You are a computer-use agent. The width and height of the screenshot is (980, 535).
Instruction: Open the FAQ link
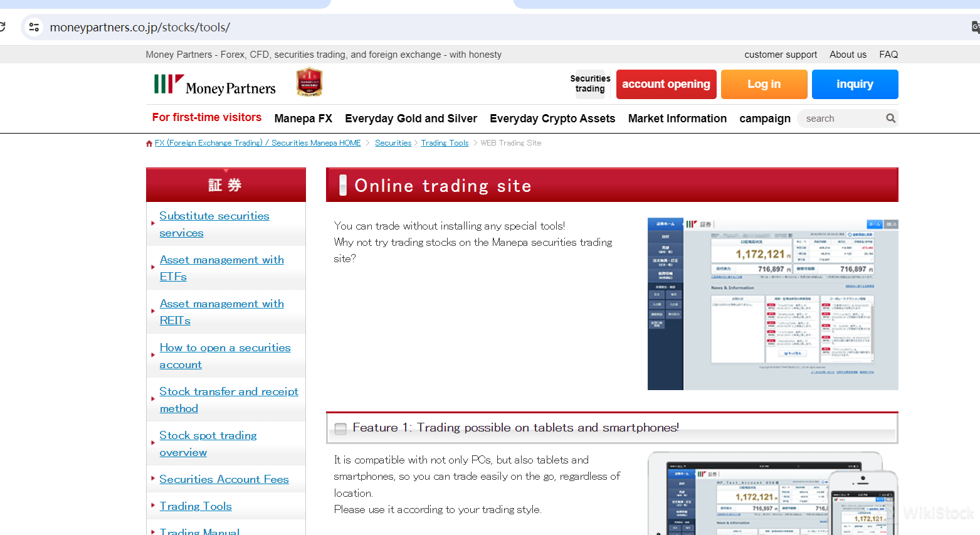point(888,55)
